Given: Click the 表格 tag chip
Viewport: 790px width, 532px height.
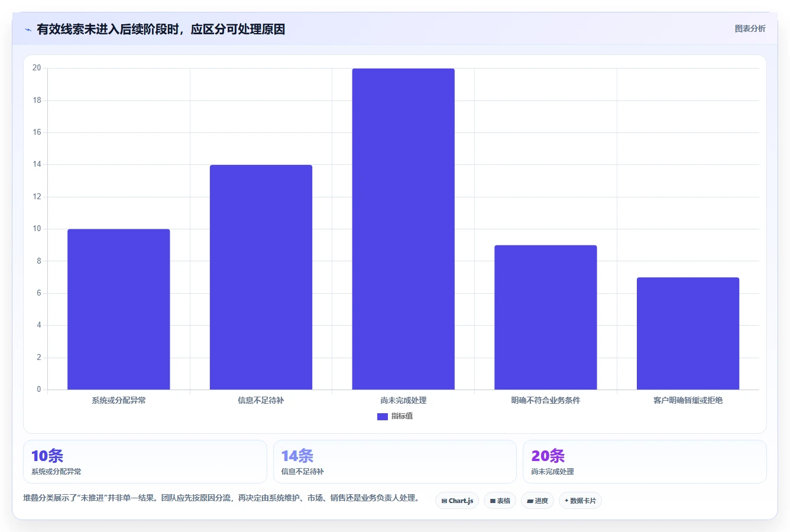Looking at the screenshot, I should [500, 501].
